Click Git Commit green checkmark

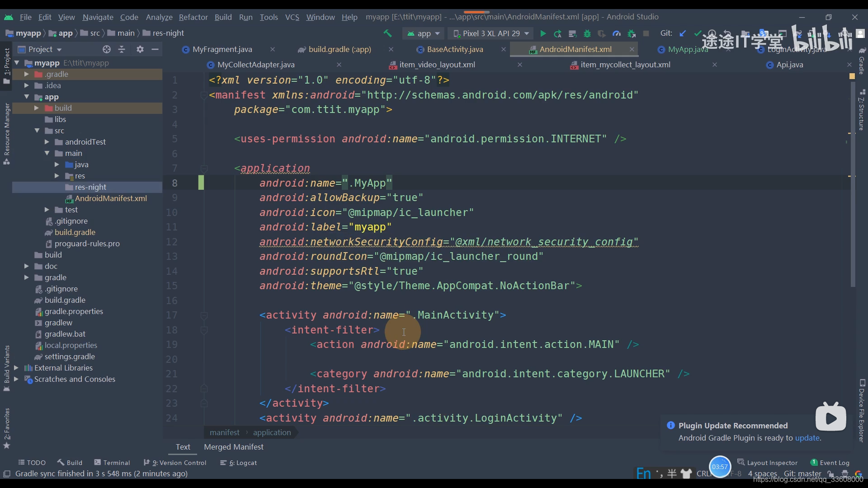coord(698,33)
